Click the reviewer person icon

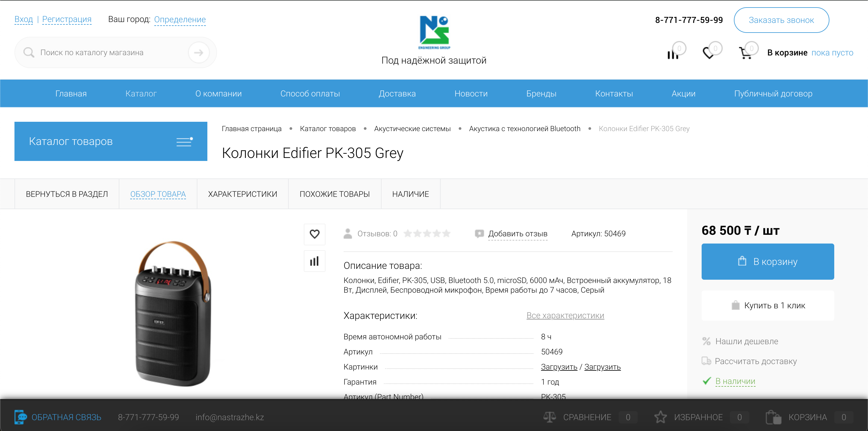click(x=348, y=234)
